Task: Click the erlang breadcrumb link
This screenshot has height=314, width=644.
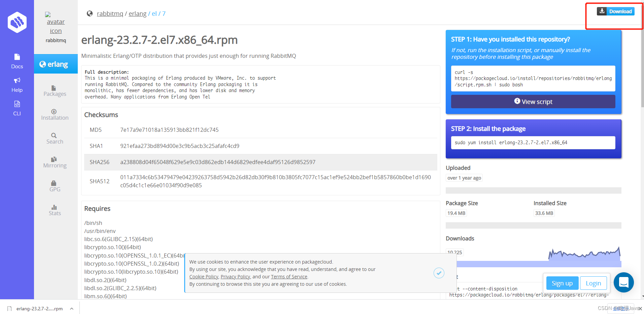Action: click(x=138, y=14)
